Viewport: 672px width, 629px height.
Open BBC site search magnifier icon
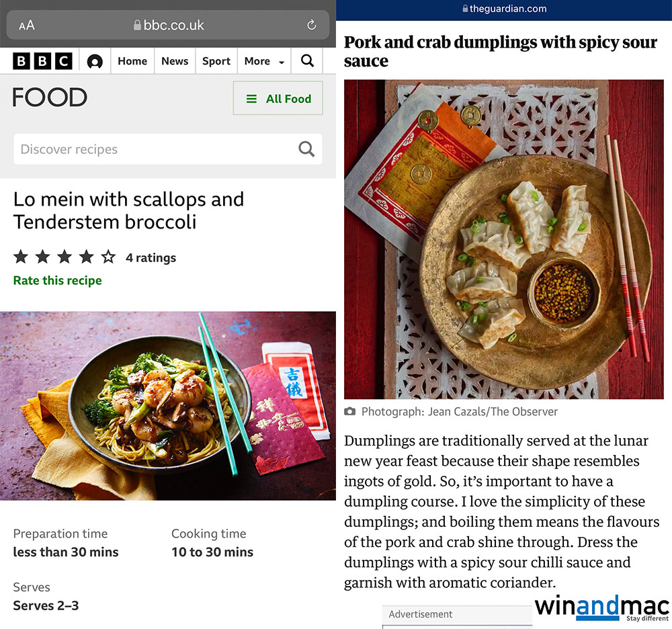(x=307, y=61)
